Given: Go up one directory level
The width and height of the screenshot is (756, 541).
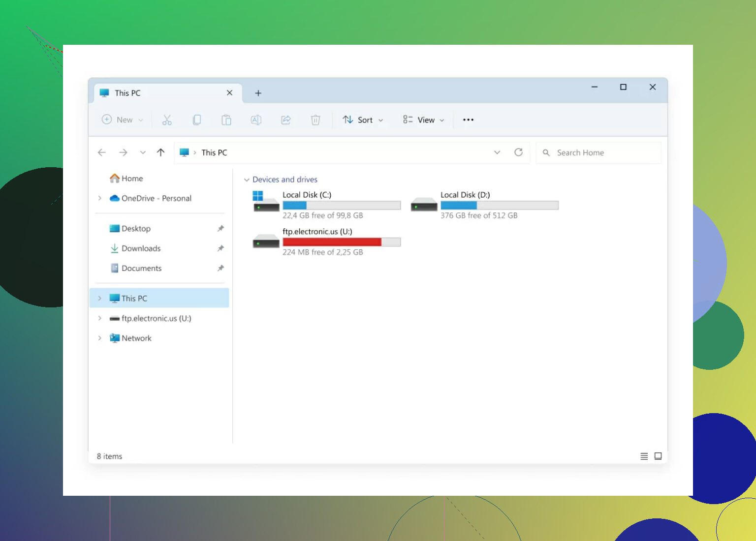Looking at the screenshot, I should tap(160, 152).
